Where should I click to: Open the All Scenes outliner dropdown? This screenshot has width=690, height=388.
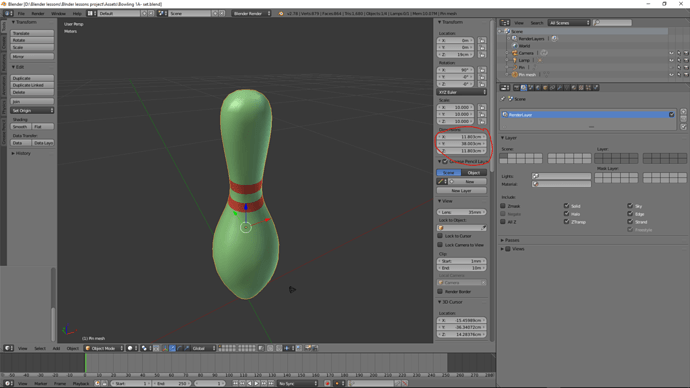pyautogui.click(x=569, y=22)
